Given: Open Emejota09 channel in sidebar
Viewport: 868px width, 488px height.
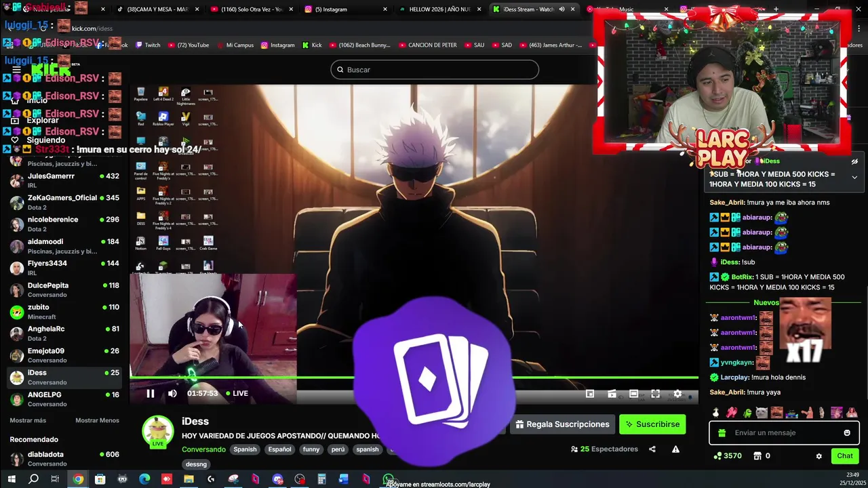Looking at the screenshot, I should 64,355.
